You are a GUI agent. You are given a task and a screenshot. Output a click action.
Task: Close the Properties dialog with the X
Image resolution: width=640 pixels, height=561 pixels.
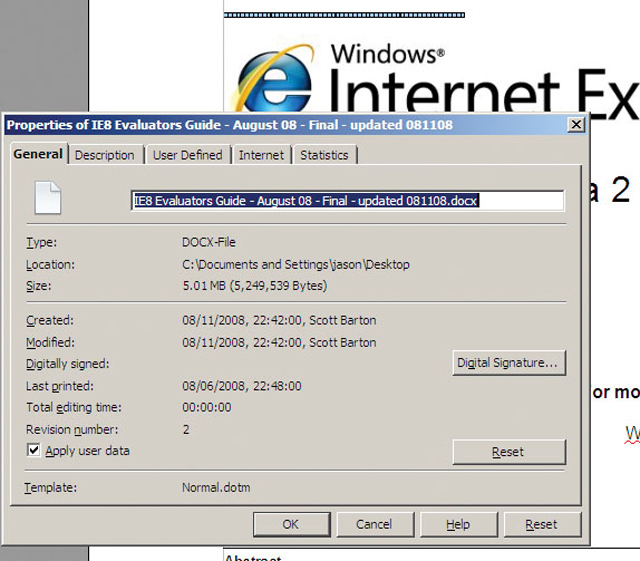click(x=575, y=125)
